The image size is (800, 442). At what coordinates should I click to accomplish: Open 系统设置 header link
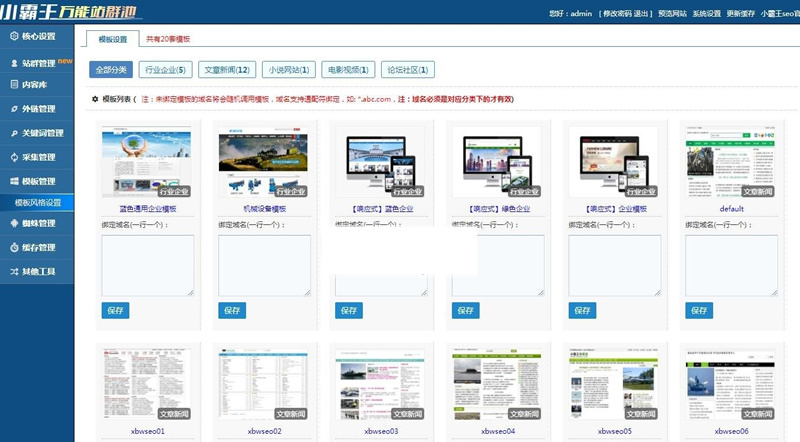(707, 14)
